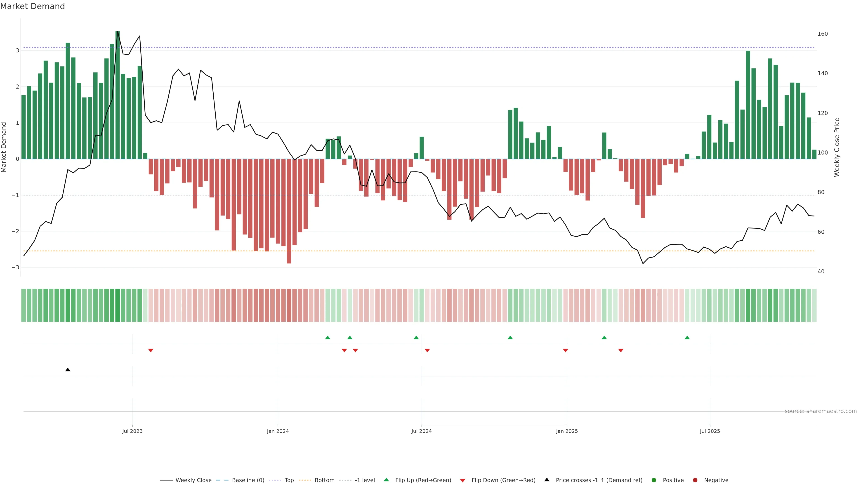
Task: Click the black Price crosses -1 triangle marker
Action: tap(68, 370)
